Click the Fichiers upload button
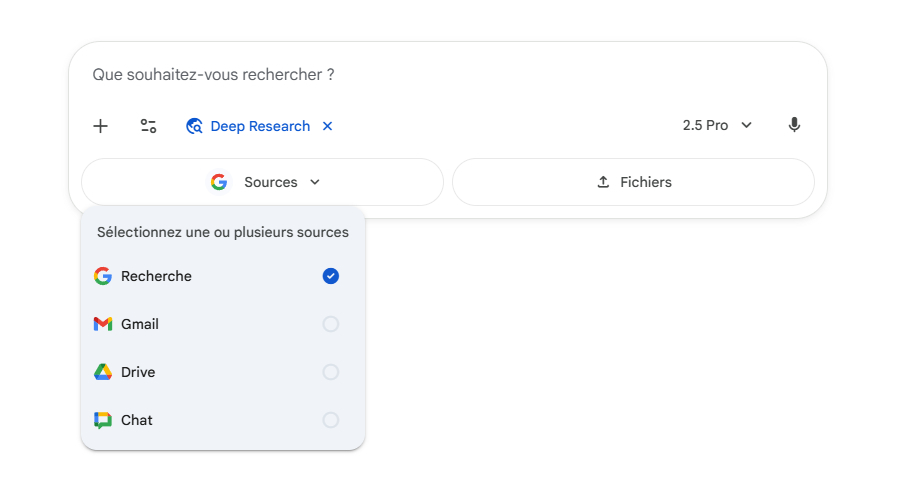This screenshot has width=900, height=500. (633, 182)
